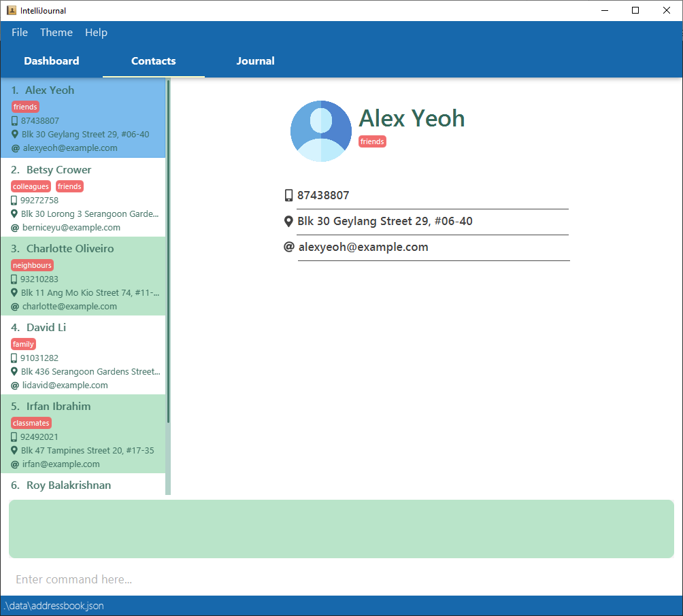
Task: Click the friends tag under Alex Yeoh in list
Action: tap(25, 107)
